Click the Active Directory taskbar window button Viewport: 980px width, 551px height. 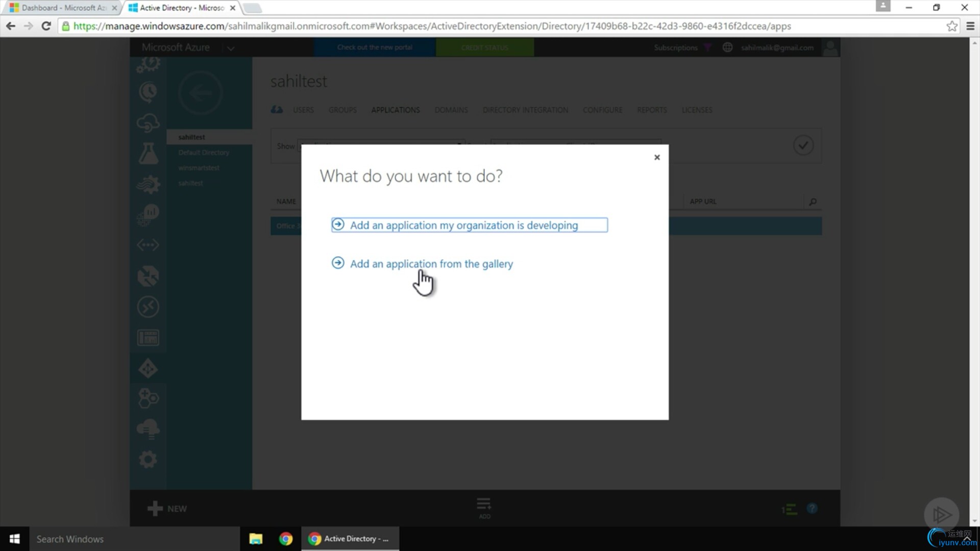(350, 539)
